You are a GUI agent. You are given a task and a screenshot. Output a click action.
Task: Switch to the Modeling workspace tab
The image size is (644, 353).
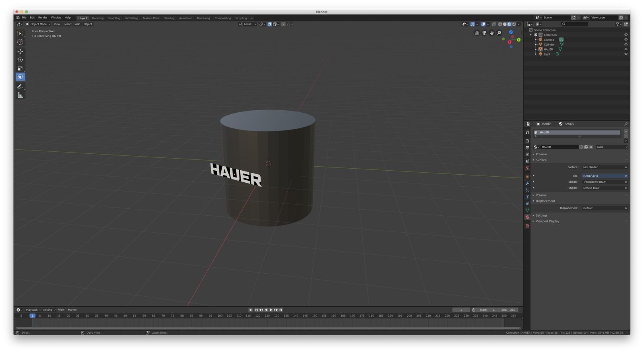tap(97, 18)
